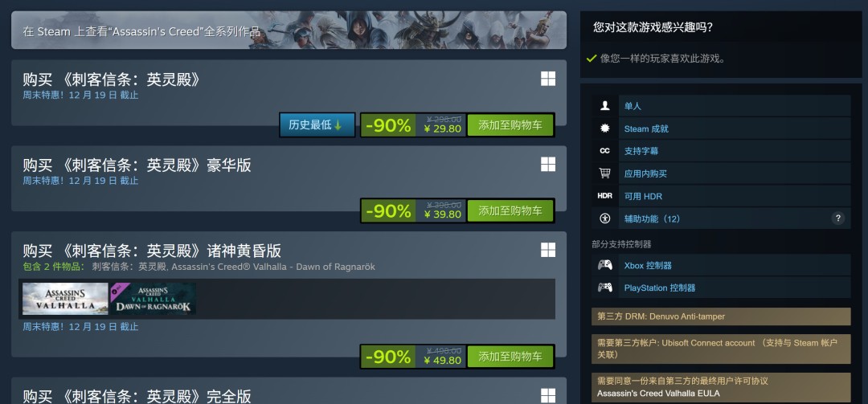The image size is (868, 404).
Task: Click the accessibility features icon
Action: [x=604, y=218]
